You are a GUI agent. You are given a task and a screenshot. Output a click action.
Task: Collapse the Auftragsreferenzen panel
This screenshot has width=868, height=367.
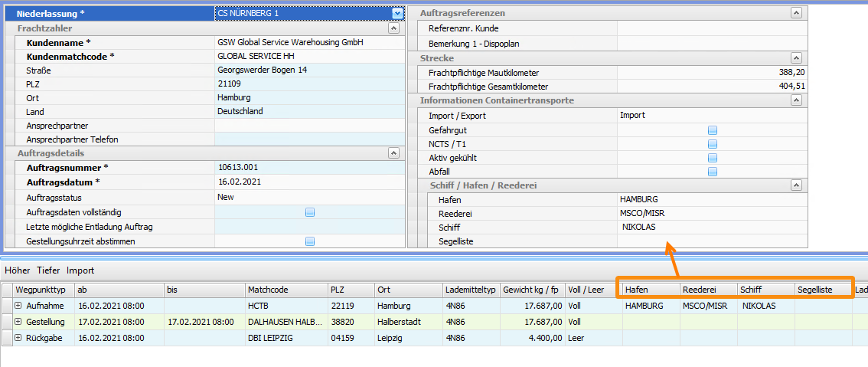click(x=796, y=13)
